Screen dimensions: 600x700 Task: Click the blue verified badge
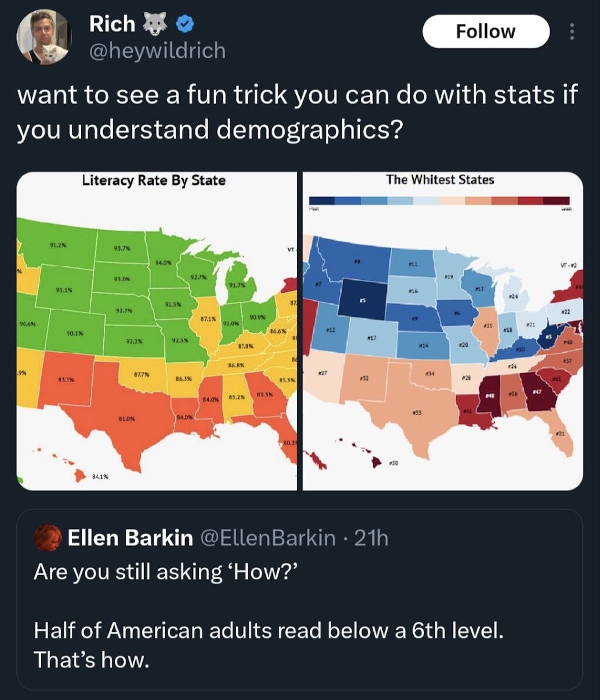click(x=185, y=25)
